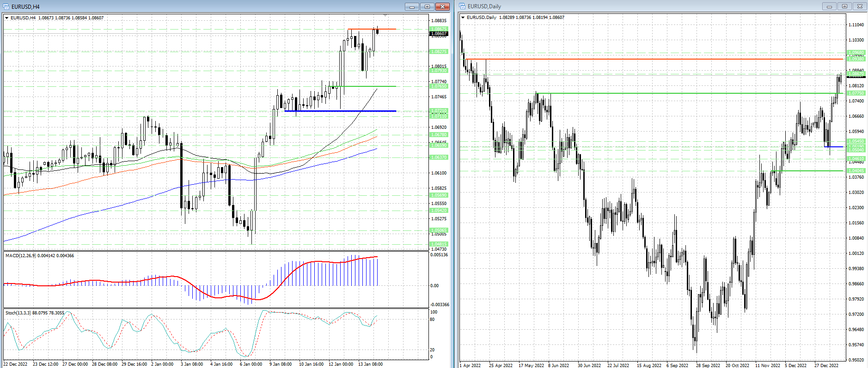868x368 pixels.
Task: Click the 22 Dec 2022 time axis label
Action: click(15, 364)
